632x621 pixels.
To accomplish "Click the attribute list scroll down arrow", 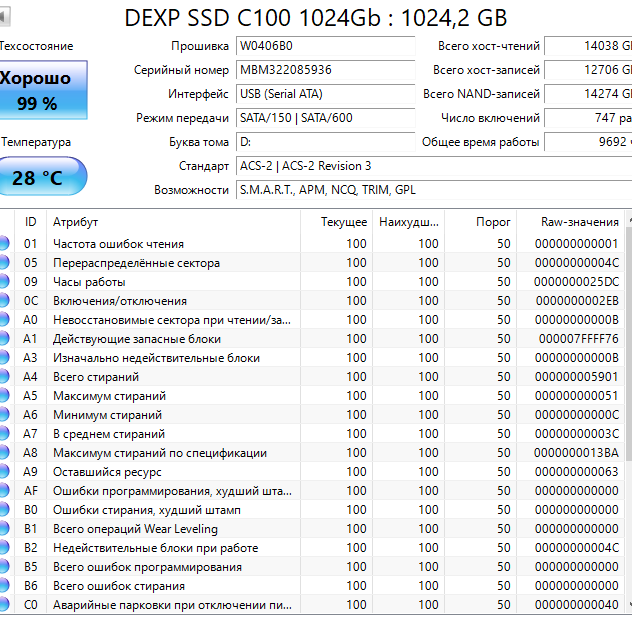I will 629,604.
